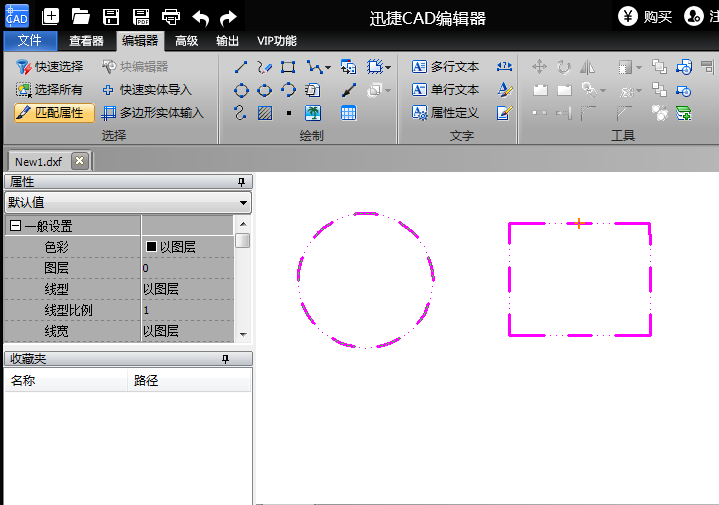Undo the last action
719x505 pixels.
[x=201, y=17]
